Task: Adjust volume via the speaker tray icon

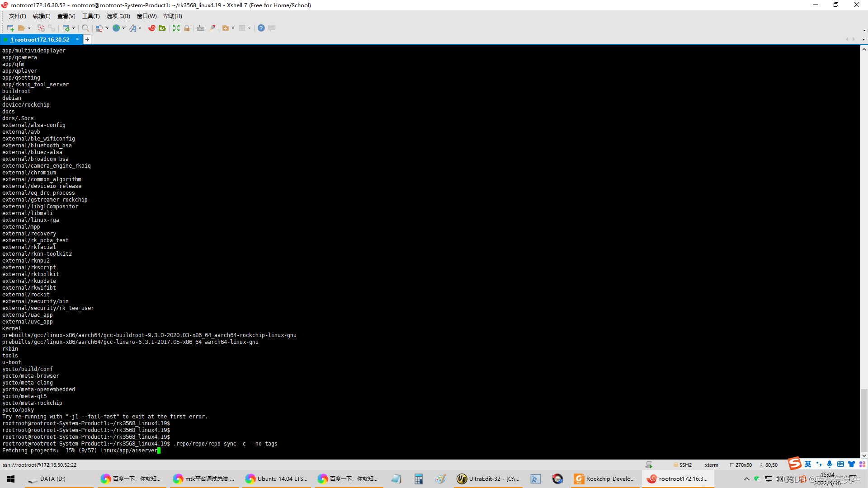Action: coord(779,479)
